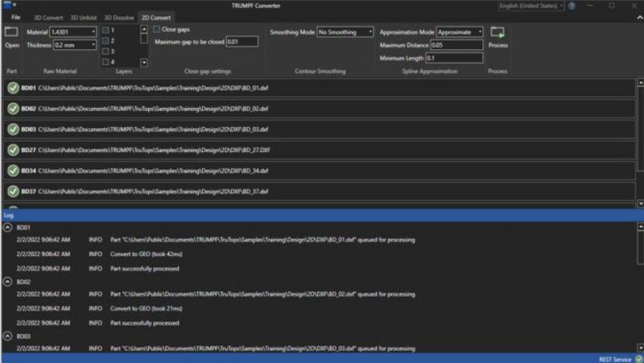Click the Process icon in the ribbon
The width and height of the screenshot is (644, 363).
(497, 33)
